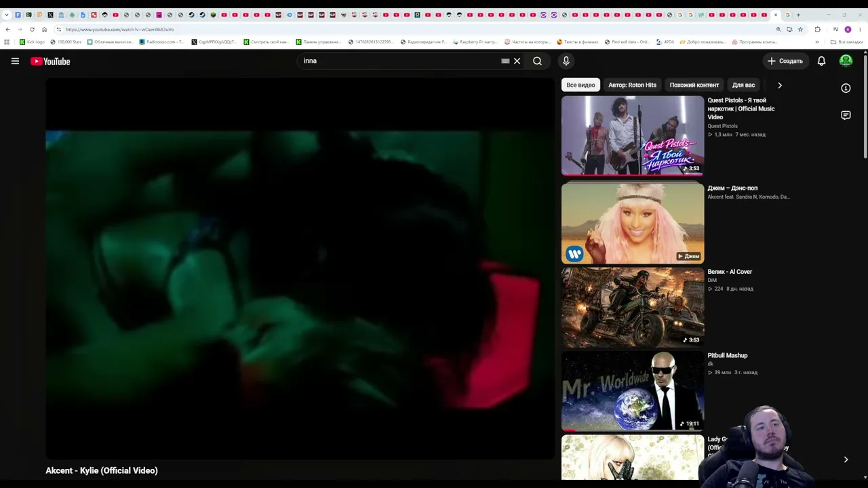Open the Все закладки bookmarks folder
The width and height of the screenshot is (868, 488).
pos(846,42)
